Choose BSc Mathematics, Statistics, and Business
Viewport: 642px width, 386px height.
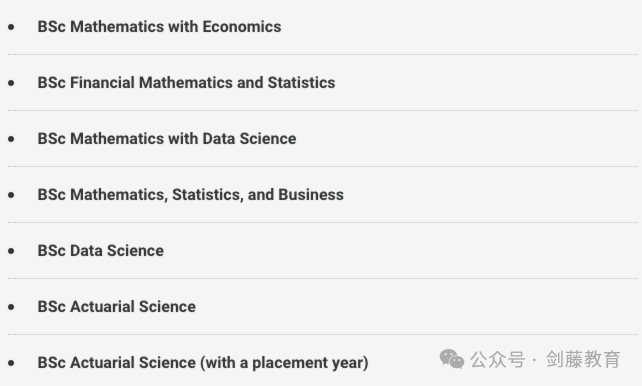pos(190,195)
